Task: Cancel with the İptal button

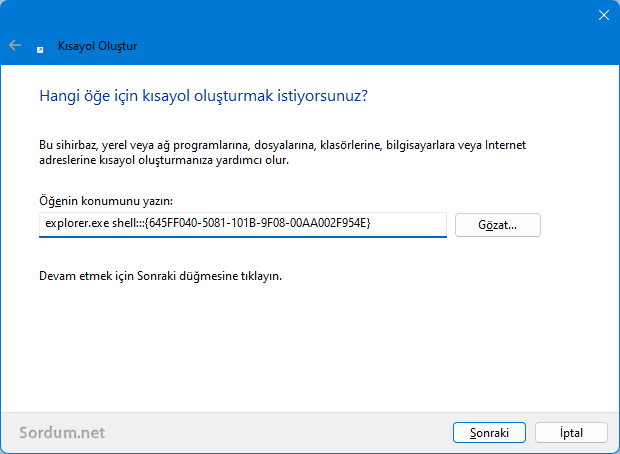Action: (x=571, y=433)
